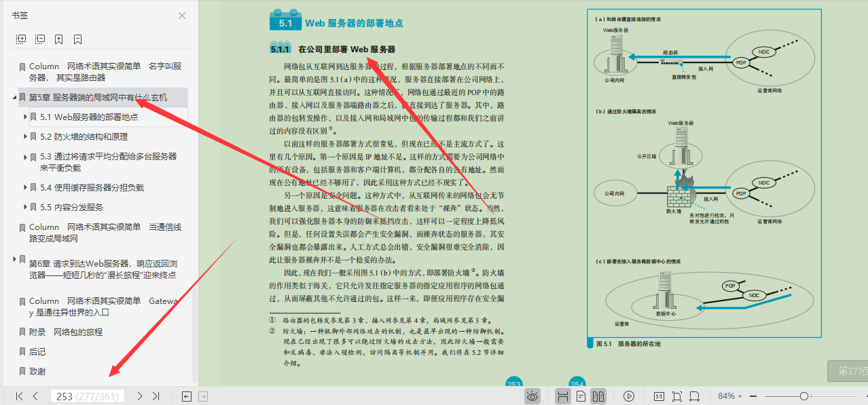
Task: Toggle expand-all bookmarks icon
Action: click(x=21, y=39)
